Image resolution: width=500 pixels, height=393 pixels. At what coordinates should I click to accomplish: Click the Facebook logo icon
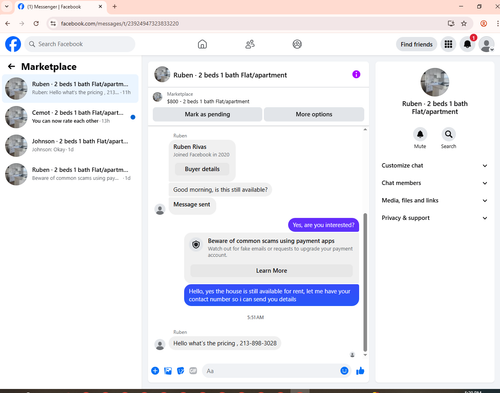13,44
